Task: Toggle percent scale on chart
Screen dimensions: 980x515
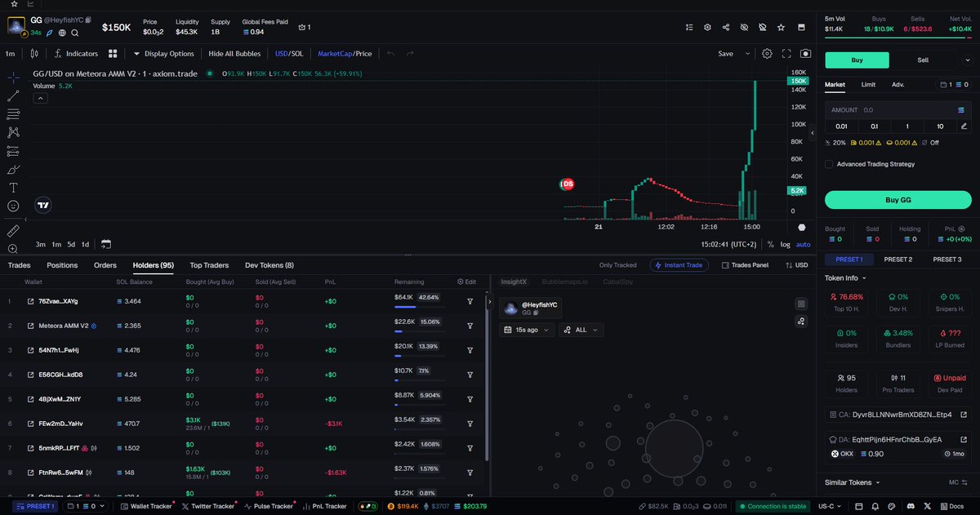Action: [770, 244]
